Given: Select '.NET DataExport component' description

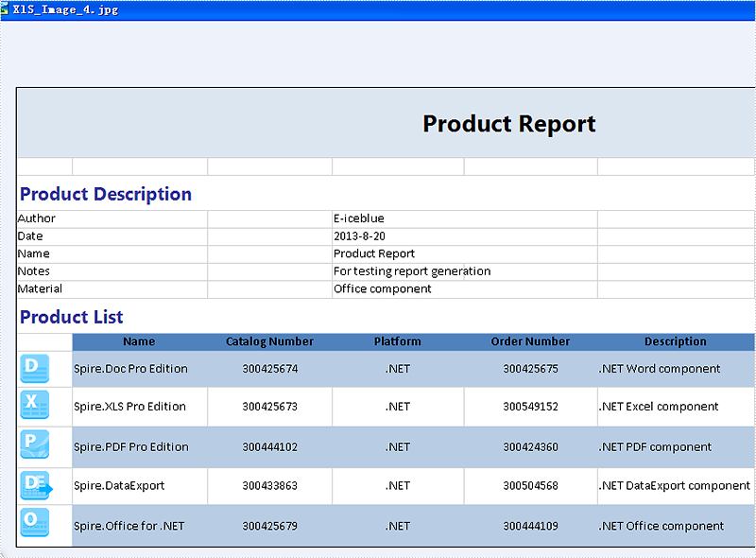Looking at the screenshot, I should [x=675, y=485].
